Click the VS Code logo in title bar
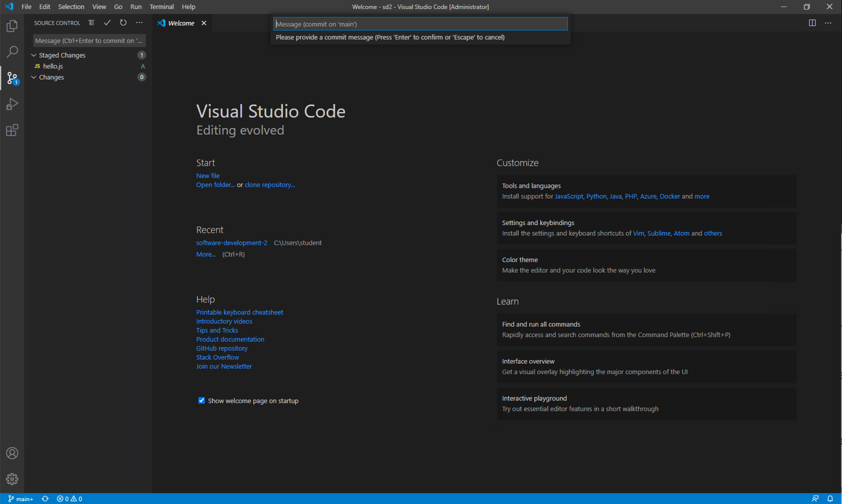The width and height of the screenshot is (842, 504). 9,6
